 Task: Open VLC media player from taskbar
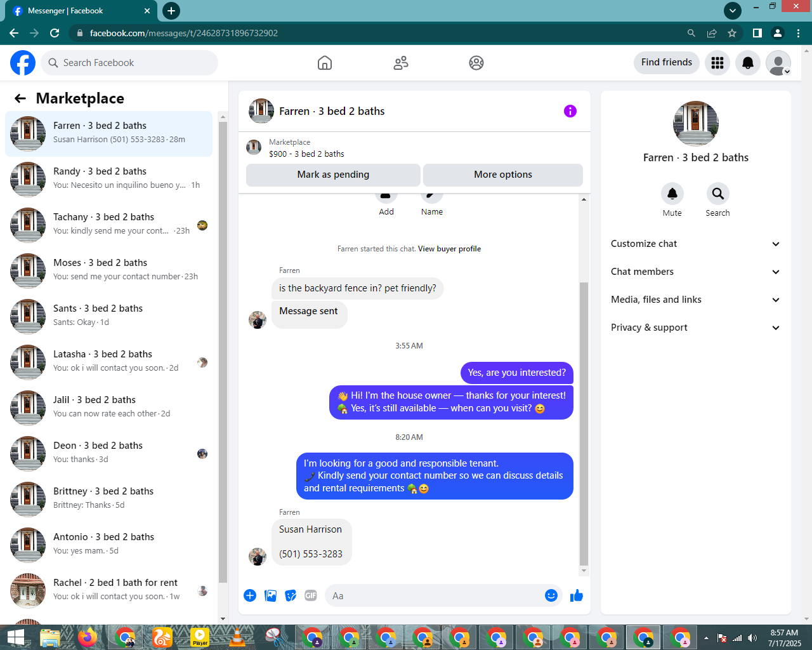pos(237,637)
